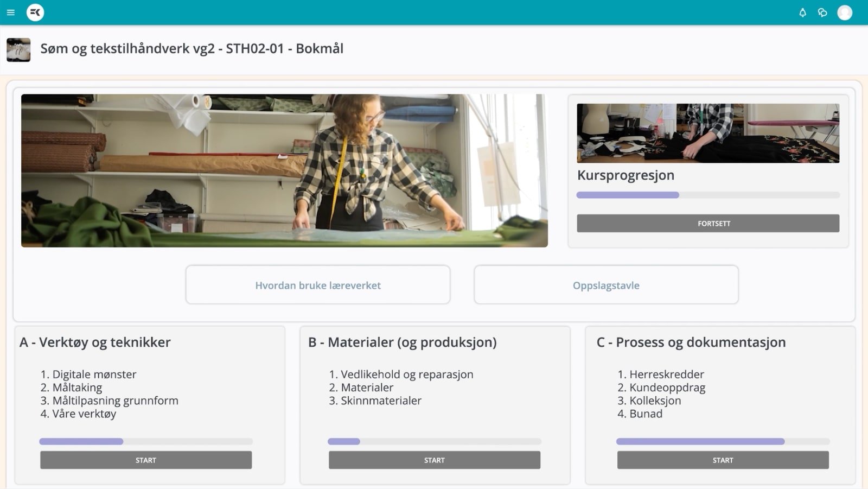
Task: Select Materialer list item
Action: click(367, 388)
